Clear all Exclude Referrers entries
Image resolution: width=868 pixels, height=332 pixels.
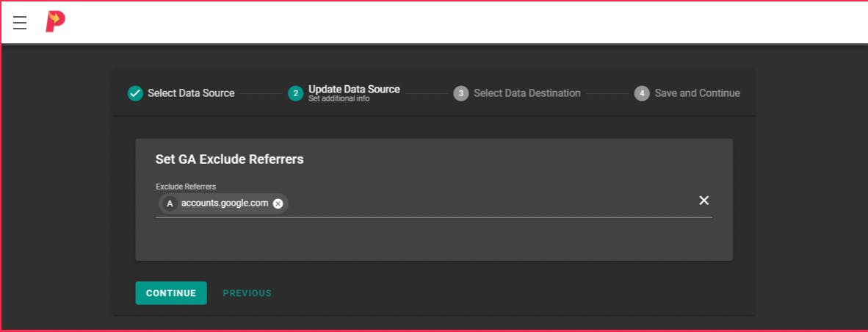pos(704,201)
